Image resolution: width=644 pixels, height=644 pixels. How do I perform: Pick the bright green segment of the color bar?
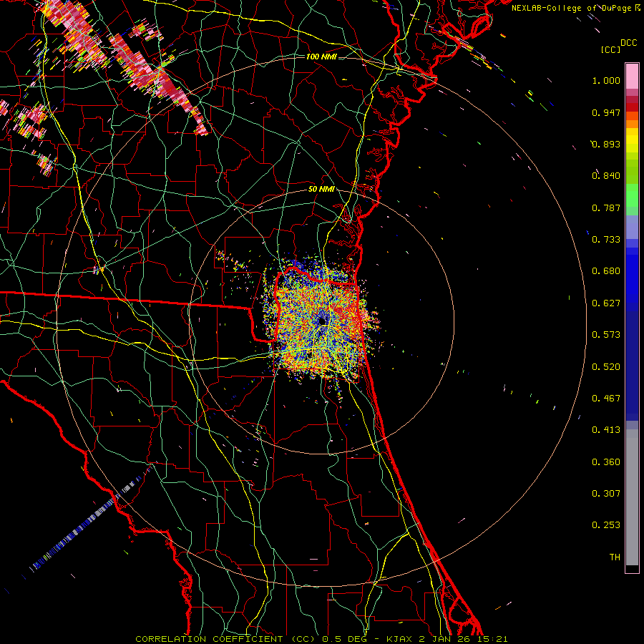pyautogui.click(x=632, y=195)
